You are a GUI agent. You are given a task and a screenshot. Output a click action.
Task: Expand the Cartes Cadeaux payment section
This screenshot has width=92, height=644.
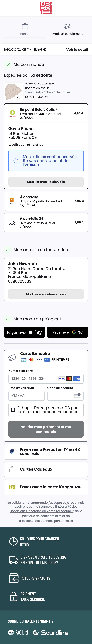[46, 469]
